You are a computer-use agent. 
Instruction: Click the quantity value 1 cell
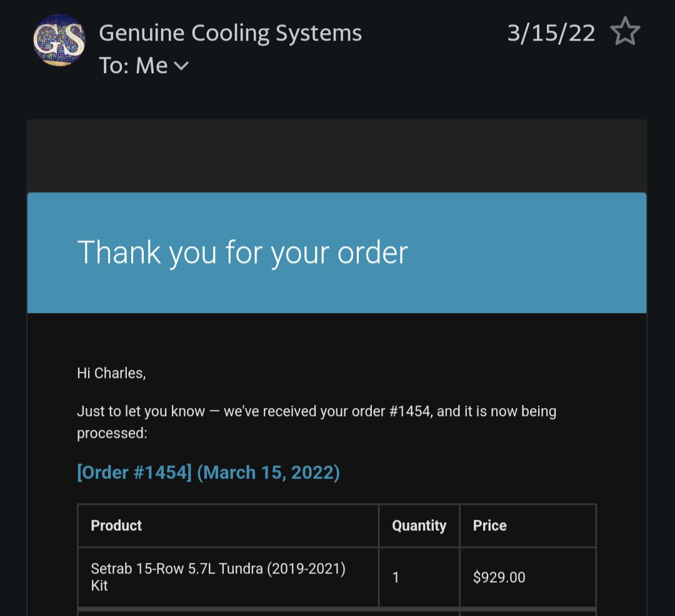pos(419,577)
